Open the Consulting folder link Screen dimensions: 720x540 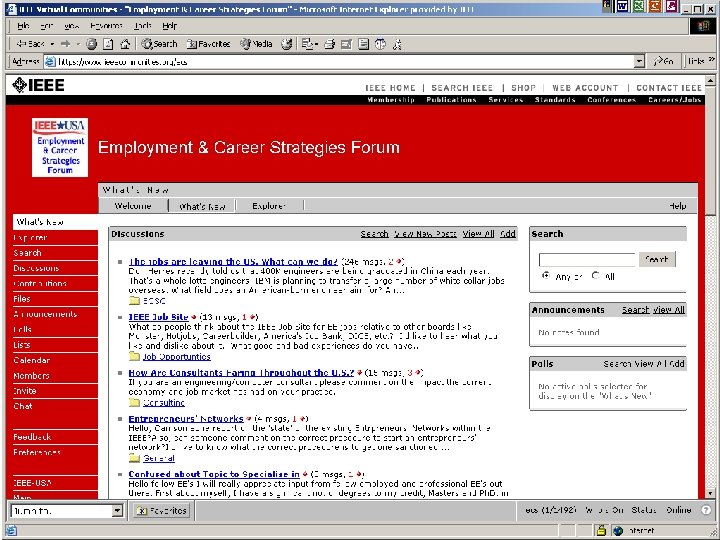point(163,403)
